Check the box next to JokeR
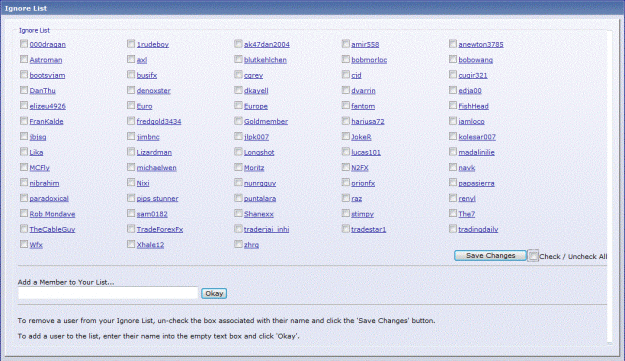 [346, 136]
